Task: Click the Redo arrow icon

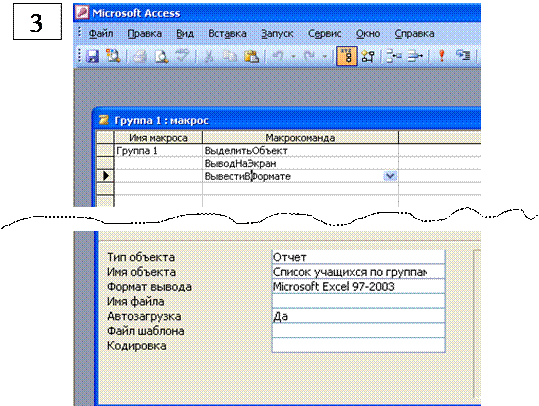Action: pyautogui.click(x=309, y=56)
